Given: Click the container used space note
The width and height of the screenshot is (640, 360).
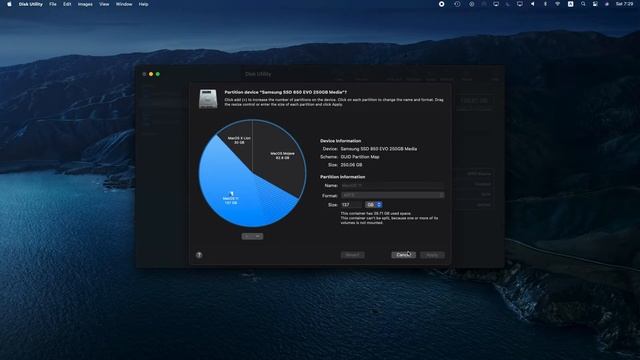Looking at the screenshot, I should tap(376, 213).
